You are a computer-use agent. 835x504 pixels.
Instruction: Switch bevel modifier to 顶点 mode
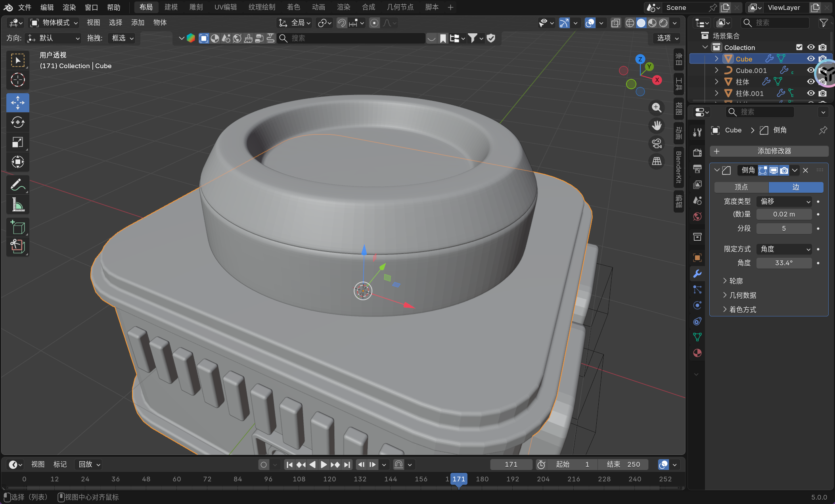pos(741,187)
